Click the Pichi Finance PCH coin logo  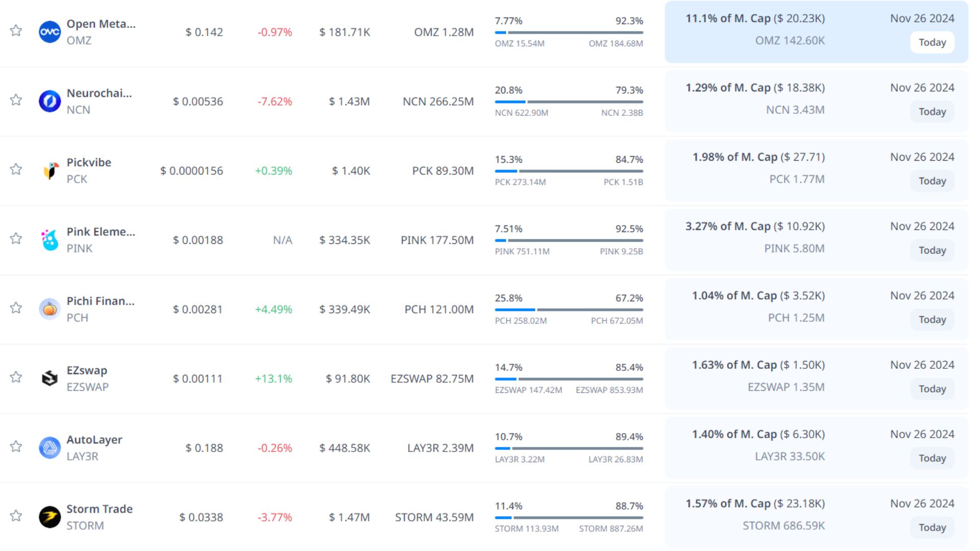point(50,309)
